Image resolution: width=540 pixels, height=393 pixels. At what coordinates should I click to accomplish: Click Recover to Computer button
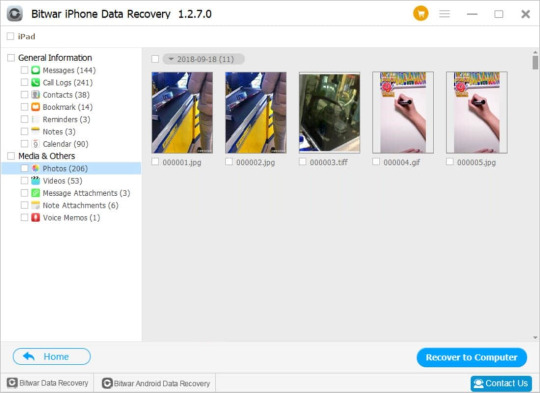471,357
